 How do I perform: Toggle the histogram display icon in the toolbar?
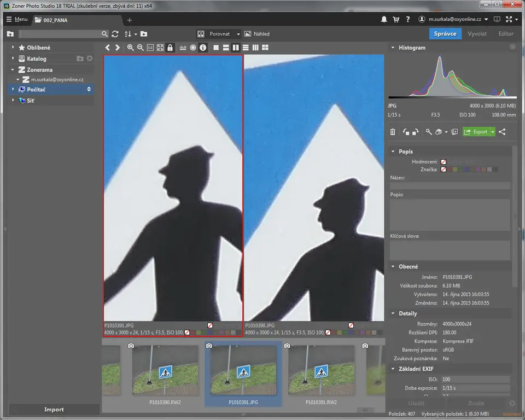(x=183, y=48)
